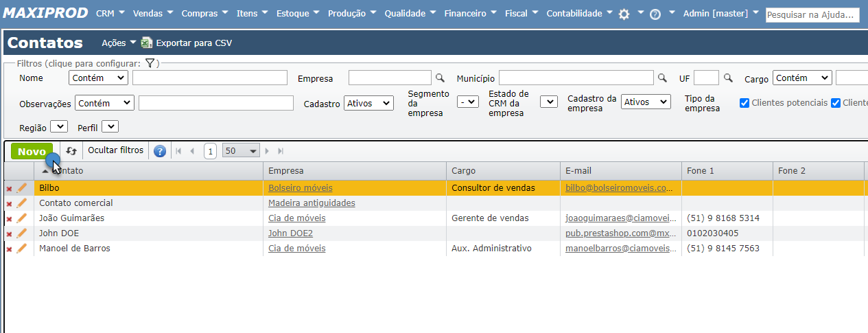Open the Admin [master] user menu
This screenshot has height=333, width=868.
coord(721,13)
